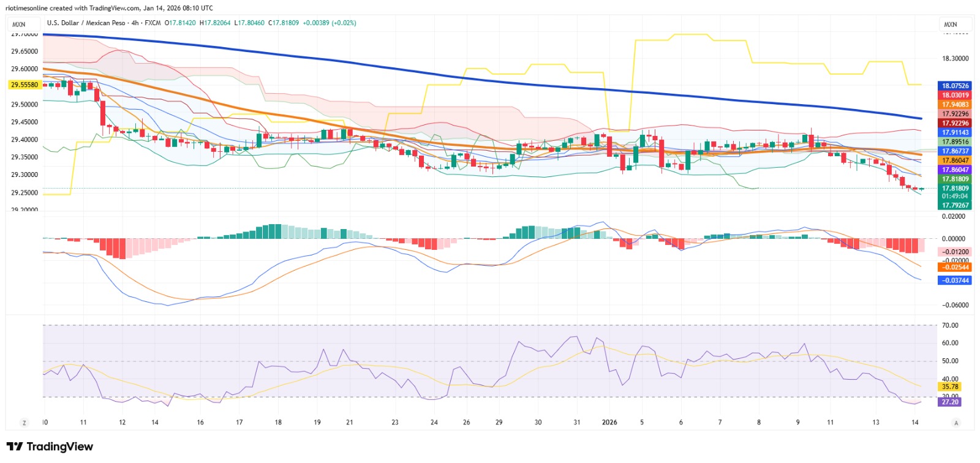Viewport: 980px width, 463px height.
Task: Select the 14 date at axis end
Action: point(915,422)
